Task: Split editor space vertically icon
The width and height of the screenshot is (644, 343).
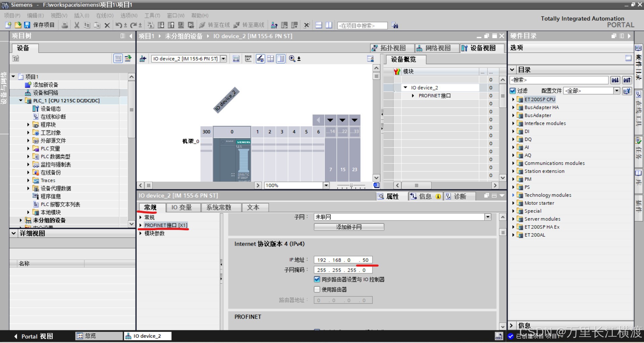Action: 329,25
